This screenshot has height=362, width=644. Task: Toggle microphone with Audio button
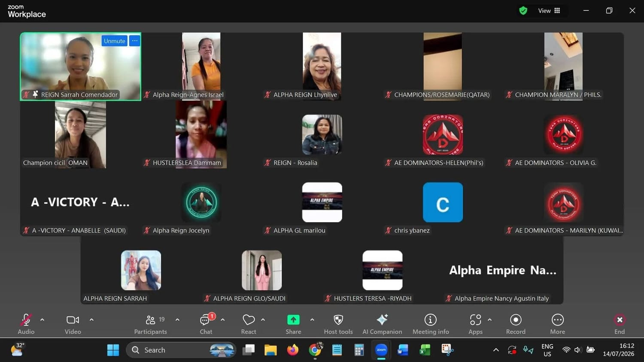point(26,324)
